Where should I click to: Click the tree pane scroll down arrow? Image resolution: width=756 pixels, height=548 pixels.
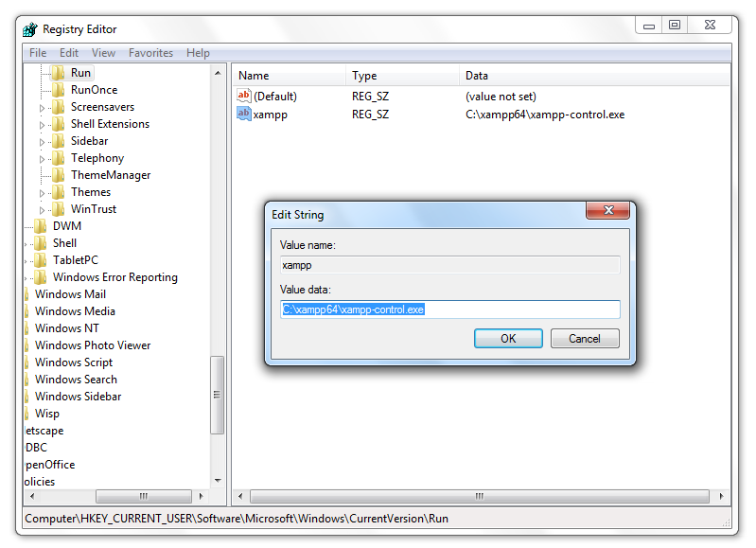click(218, 481)
